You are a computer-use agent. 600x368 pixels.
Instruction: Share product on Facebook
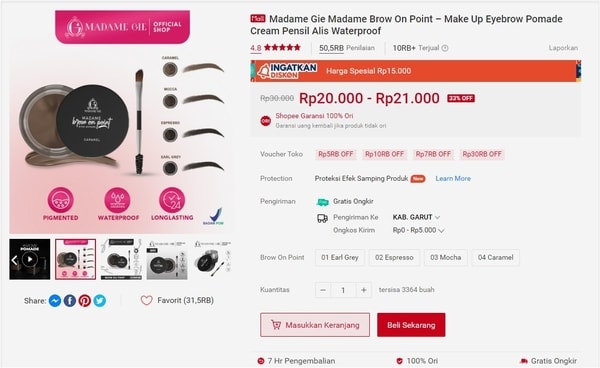(70, 301)
